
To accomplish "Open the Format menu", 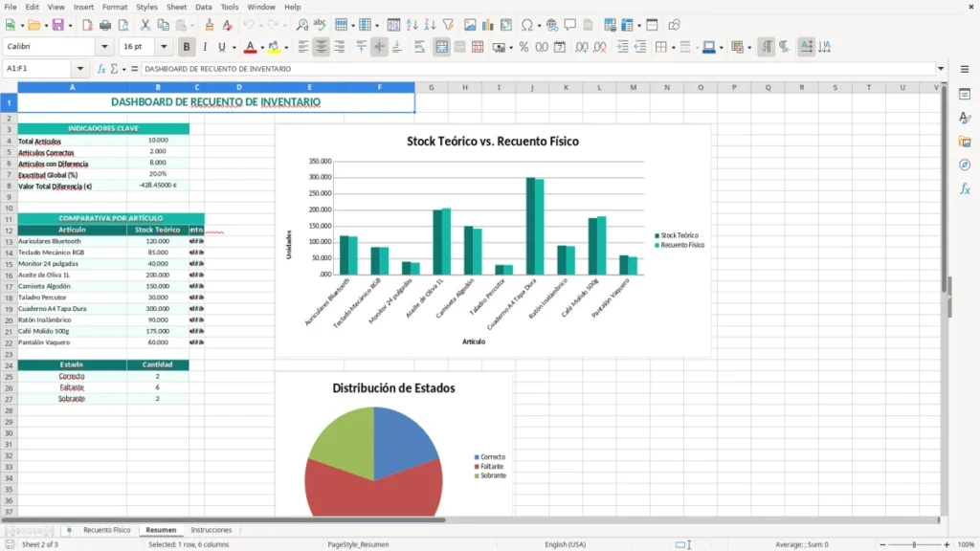I will [x=115, y=7].
